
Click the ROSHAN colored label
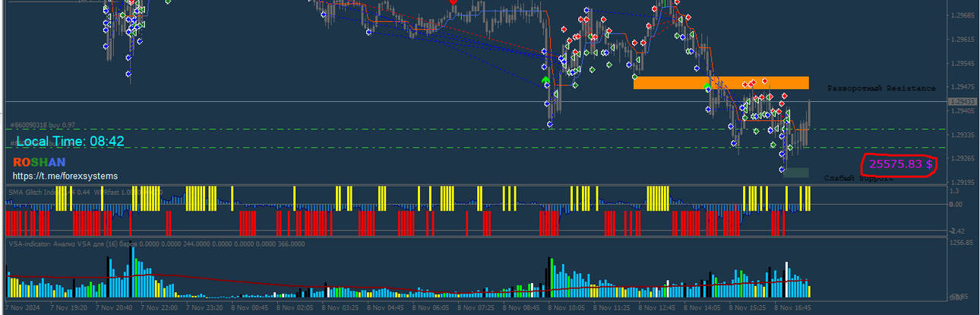tap(39, 162)
